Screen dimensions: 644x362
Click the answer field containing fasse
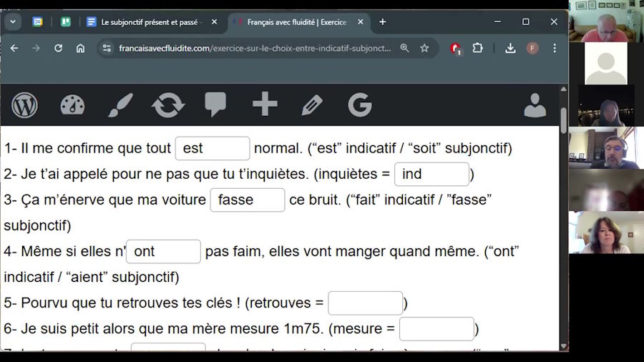(x=247, y=200)
